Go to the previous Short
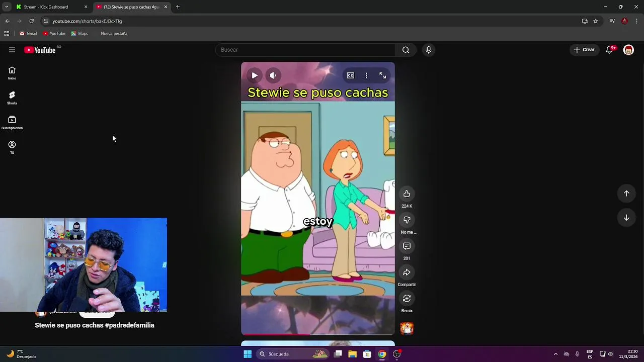Screen dimensions: 644x362 click(x=626, y=194)
